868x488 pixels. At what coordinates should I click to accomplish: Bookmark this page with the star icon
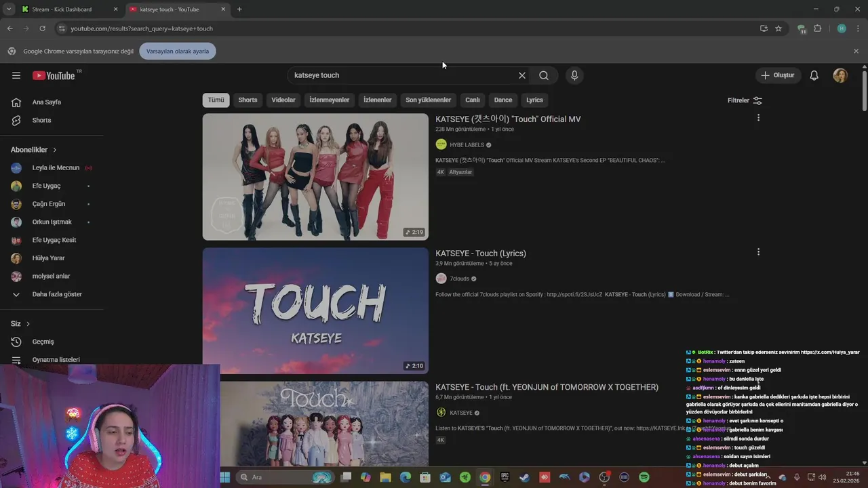pos(778,28)
